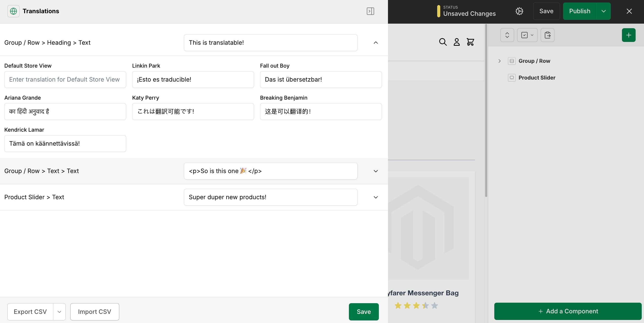Open the Publish options dropdown arrow
644x323 pixels.
coord(603,11)
